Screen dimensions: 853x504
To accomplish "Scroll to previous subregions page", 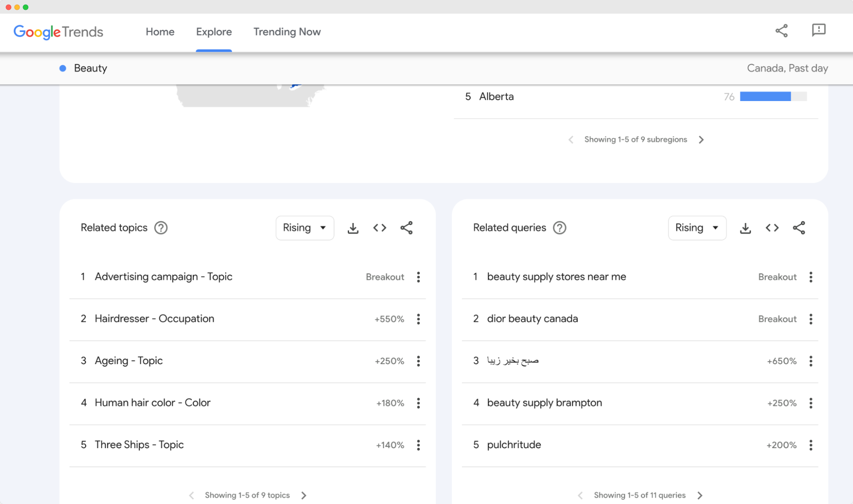I will pyautogui.click(x=570, y=139).
